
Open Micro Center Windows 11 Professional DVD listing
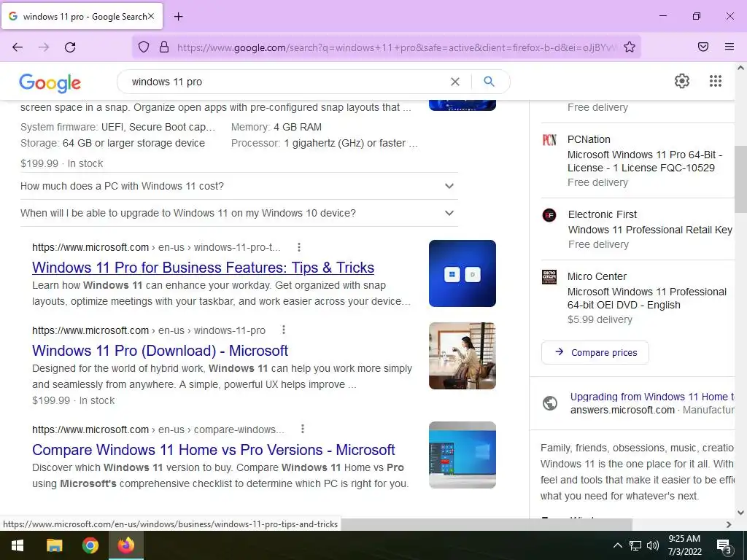646,298
